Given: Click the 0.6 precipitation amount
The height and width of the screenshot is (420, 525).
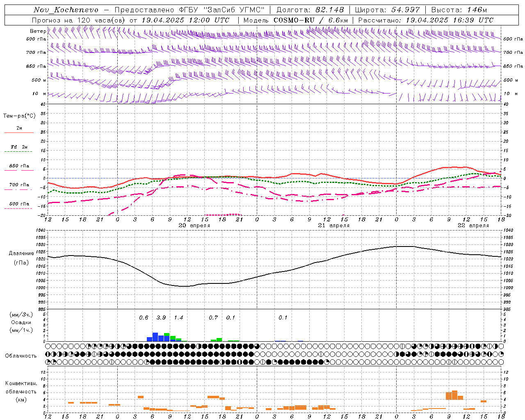Looking at the screenshot, I should (144, 318).
